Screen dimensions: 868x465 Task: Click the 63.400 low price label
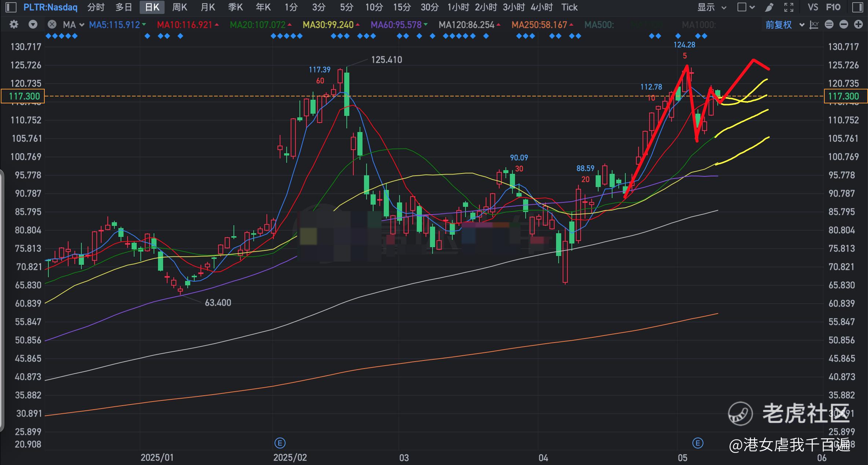(218, 303)
